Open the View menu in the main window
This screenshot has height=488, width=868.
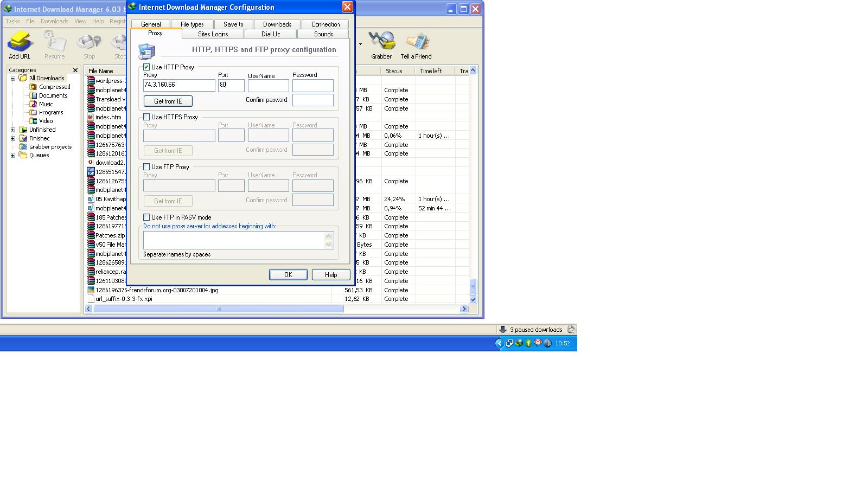pos(80,21)
